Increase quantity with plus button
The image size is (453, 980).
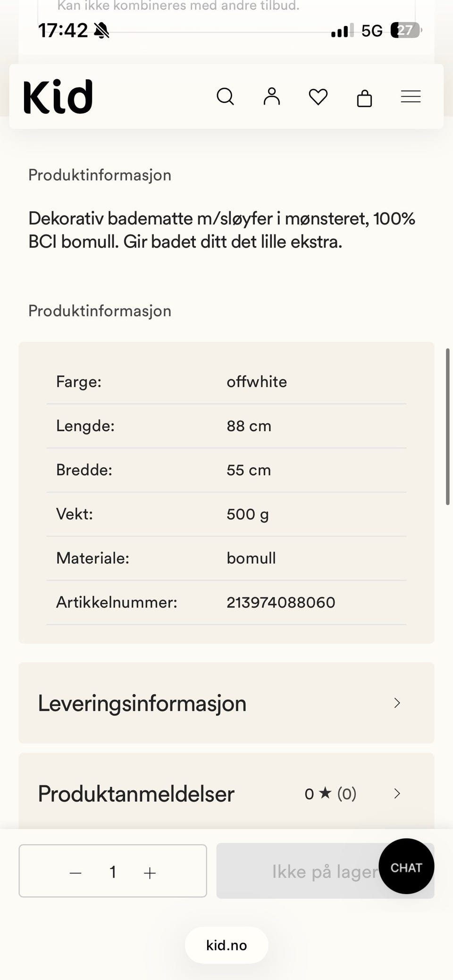(x=150, y=873)
